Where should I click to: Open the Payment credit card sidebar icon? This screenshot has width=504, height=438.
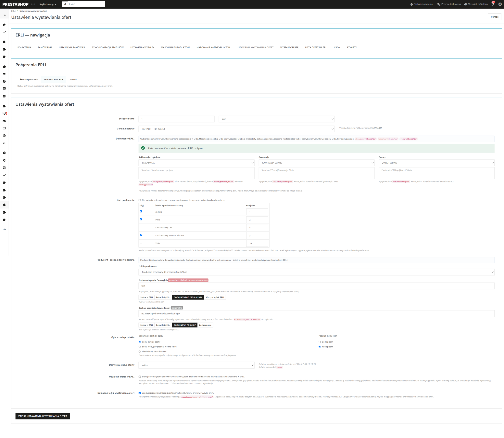coord(4,128)
